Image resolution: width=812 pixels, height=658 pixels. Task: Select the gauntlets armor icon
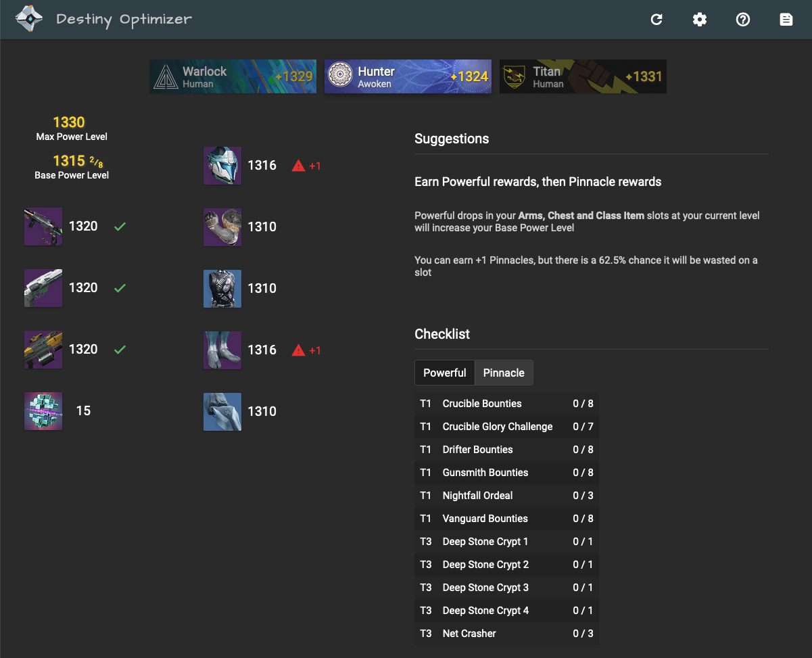tap(222, 227)
